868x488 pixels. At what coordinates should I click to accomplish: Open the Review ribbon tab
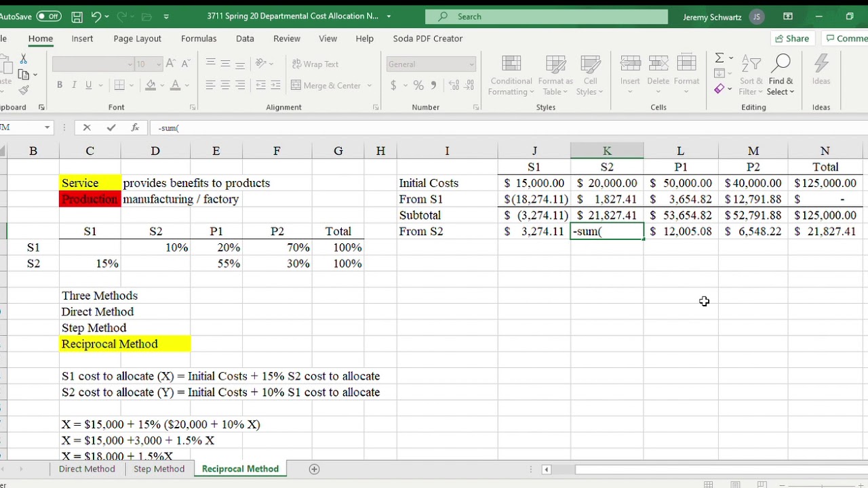pos(287,39)
